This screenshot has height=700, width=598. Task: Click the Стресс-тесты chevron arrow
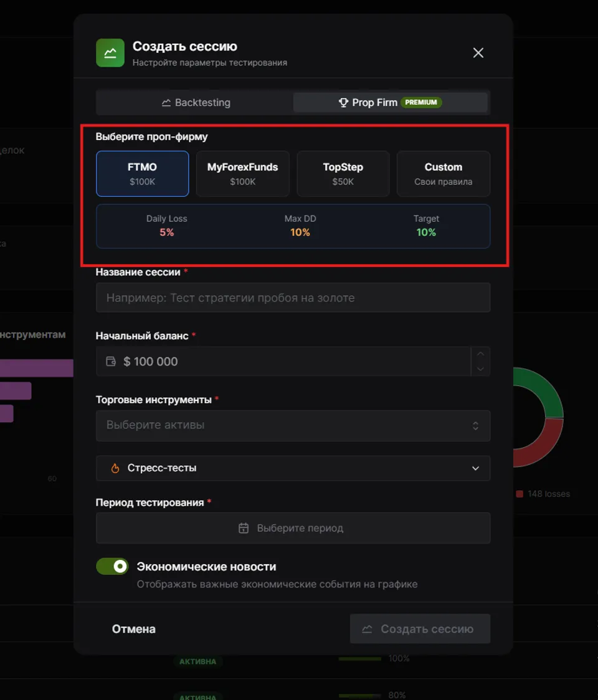coord(475,468)
